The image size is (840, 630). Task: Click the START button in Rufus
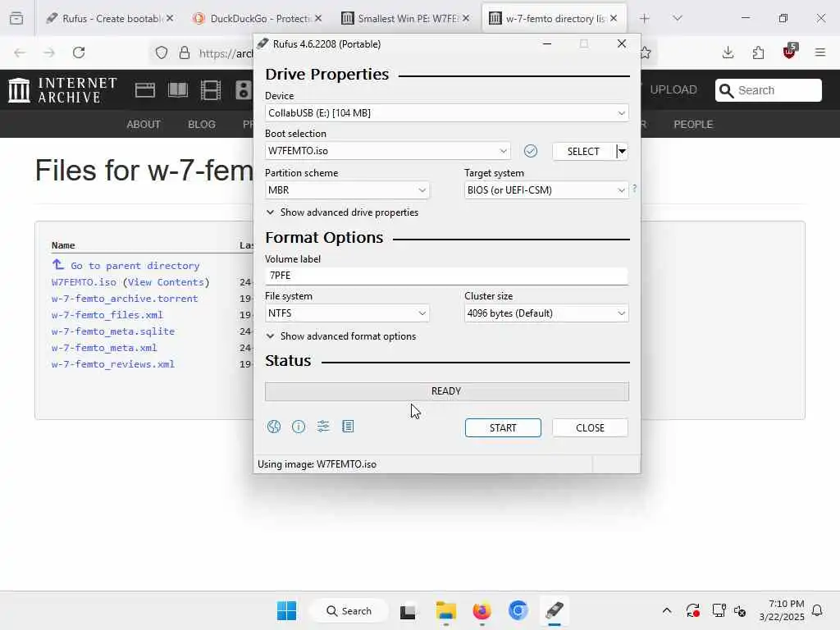pyautogui.click(x=503, y=428)
